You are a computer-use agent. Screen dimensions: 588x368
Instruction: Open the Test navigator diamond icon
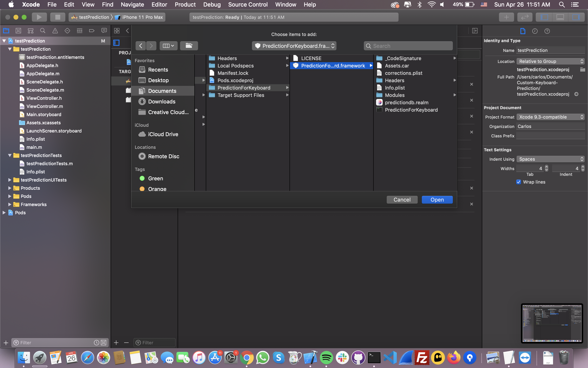(x=67, y=31)
